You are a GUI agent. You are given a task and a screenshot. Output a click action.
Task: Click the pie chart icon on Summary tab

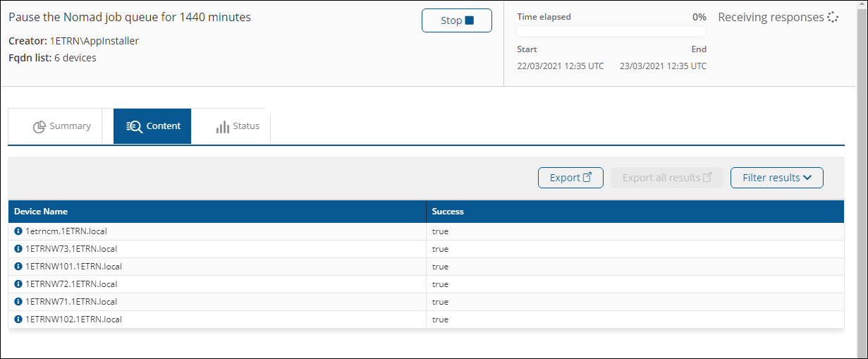point(39,127)
